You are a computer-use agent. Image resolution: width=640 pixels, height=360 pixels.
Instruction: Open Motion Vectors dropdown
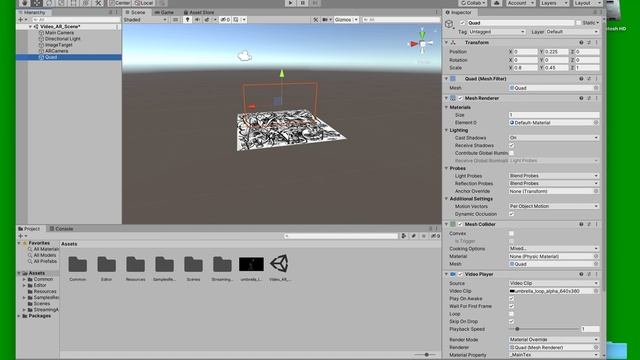(x=554, y=207)
